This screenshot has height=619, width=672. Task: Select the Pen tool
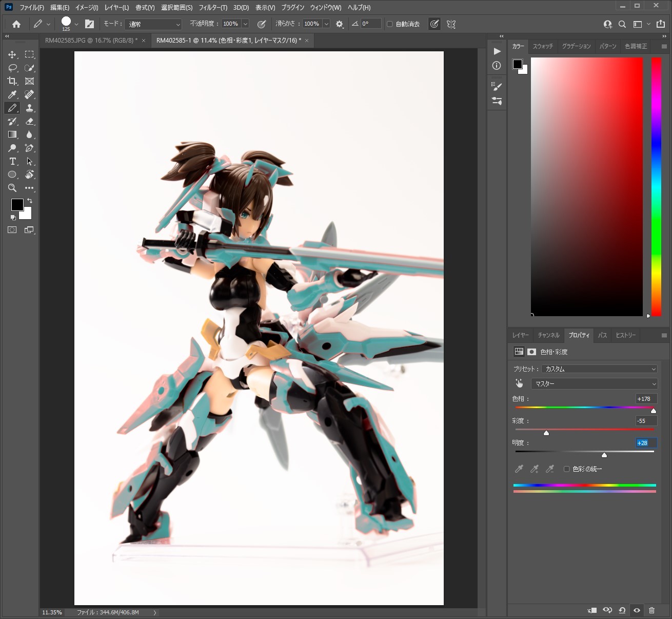click(x=30, y=148)
